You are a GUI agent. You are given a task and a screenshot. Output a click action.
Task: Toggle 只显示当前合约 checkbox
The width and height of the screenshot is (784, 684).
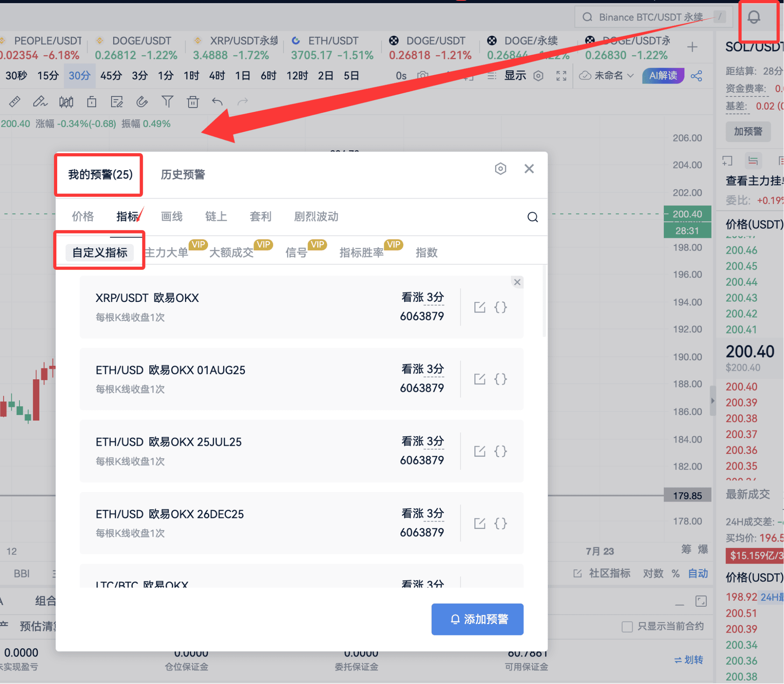(627, 626)
